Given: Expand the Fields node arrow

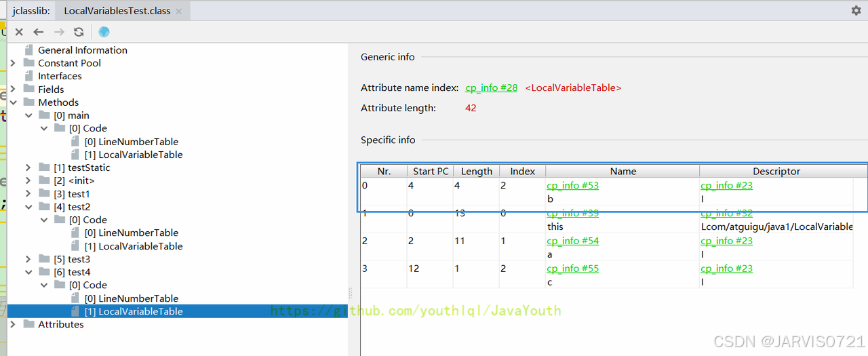Looking at the screenshot, I should tap(13, 89).
